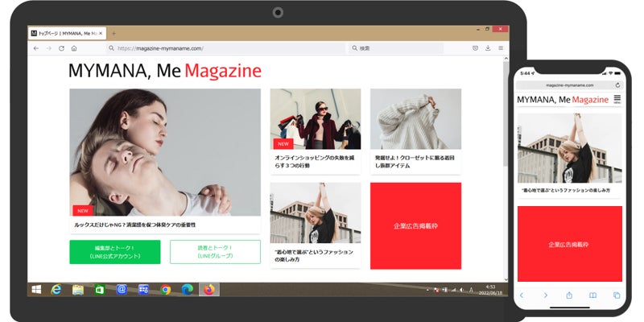
Task: Open the Windows Start menu
Action: pyautogui.click(x=36, y=289)
